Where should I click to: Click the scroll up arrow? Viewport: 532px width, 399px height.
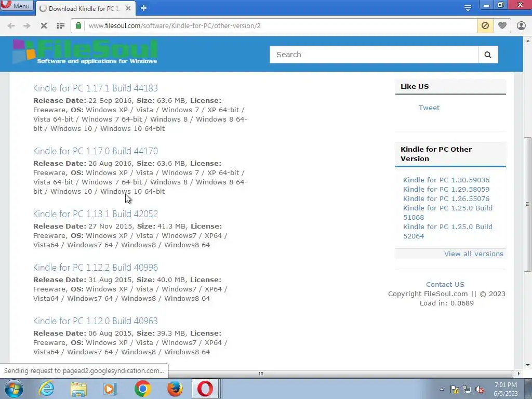(528, 41)
